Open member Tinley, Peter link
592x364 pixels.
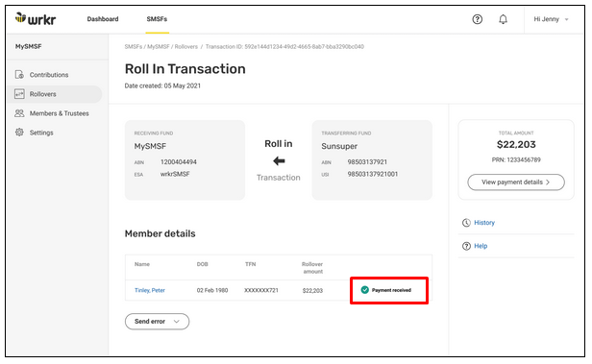pyautogui.click(x=150, y=290)
